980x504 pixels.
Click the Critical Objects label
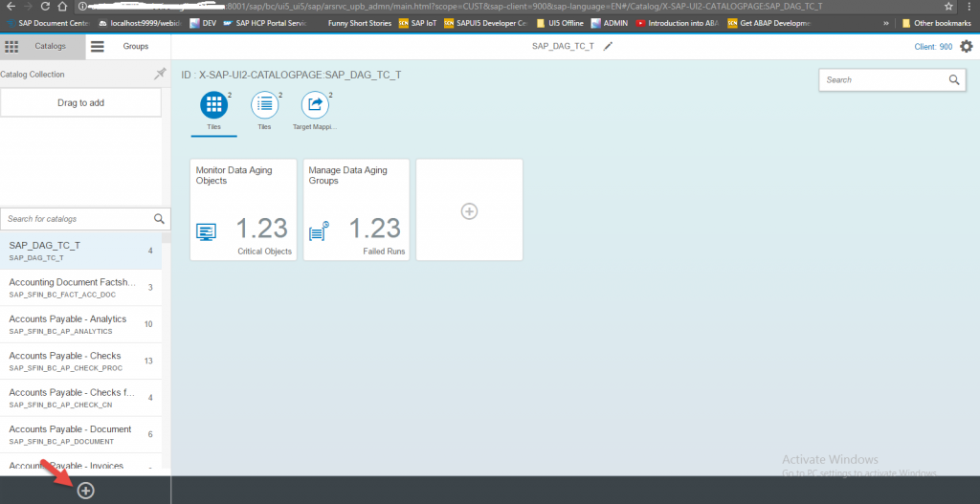tap(264, 252)
